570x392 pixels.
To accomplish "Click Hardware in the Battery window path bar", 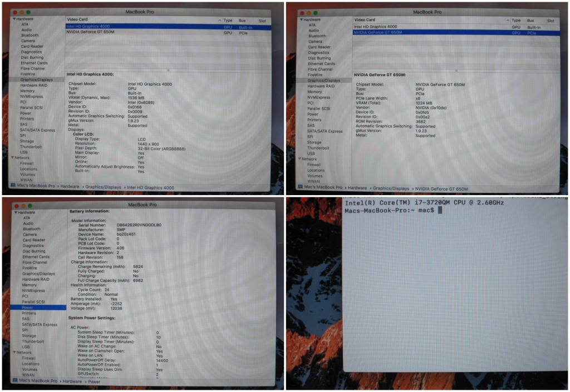I will click(x=72, y=381).
